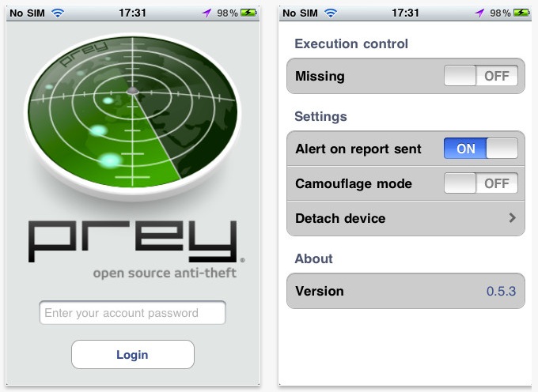Enable Camouflage mode switch
This screenshot has height=392, width=538.
[481, 183]
